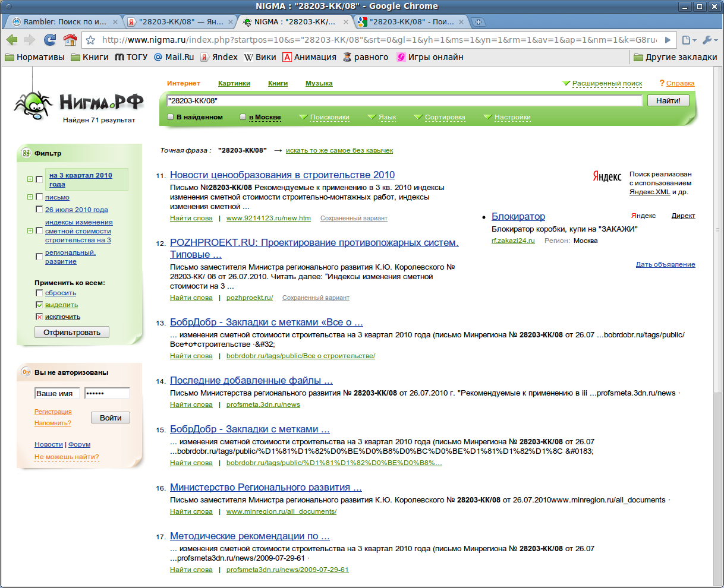Open the Вики bookmark
Viewport: 724px width, 588px height.
point(260,57)
